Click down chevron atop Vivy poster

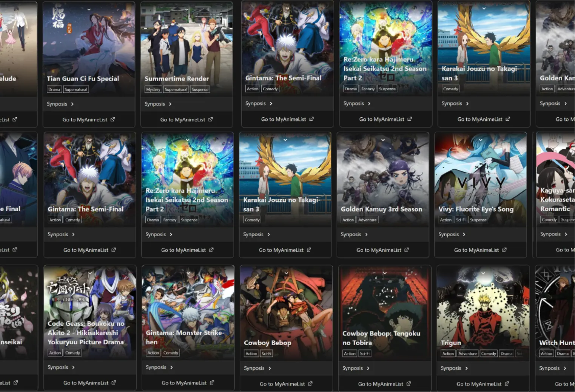pyautogui.click(x=481, y=140)
